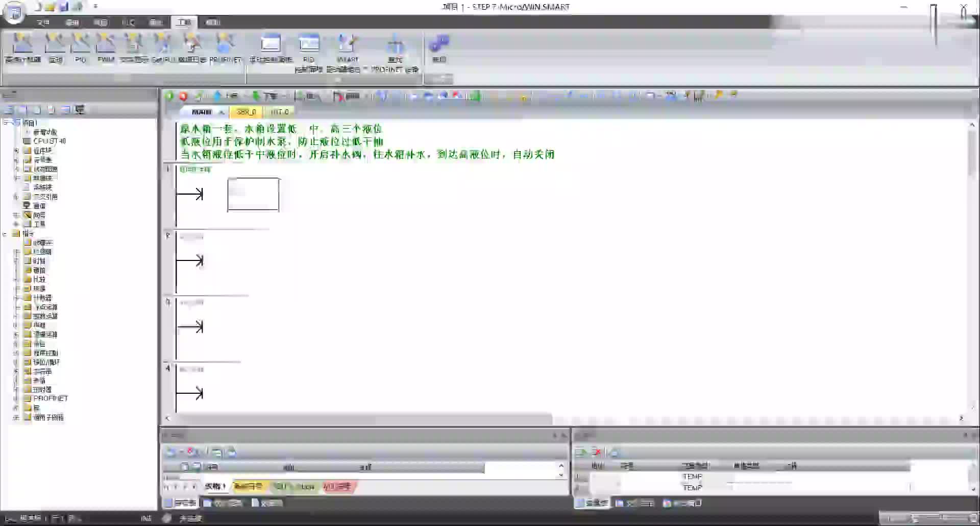The height and width of the screenshot is (526, 980).
Task: Open the 帮助 (Help) menu tab
Action: coord(213,22)
